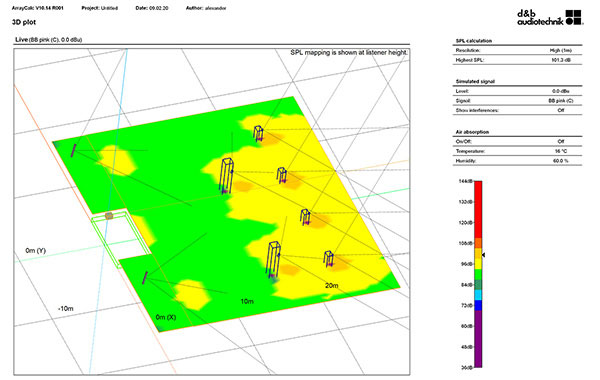This screenshot has width=600, height=380.
Task: Click the black highest-SPL marker arrow on the color scale
Action: coord(484,255)
